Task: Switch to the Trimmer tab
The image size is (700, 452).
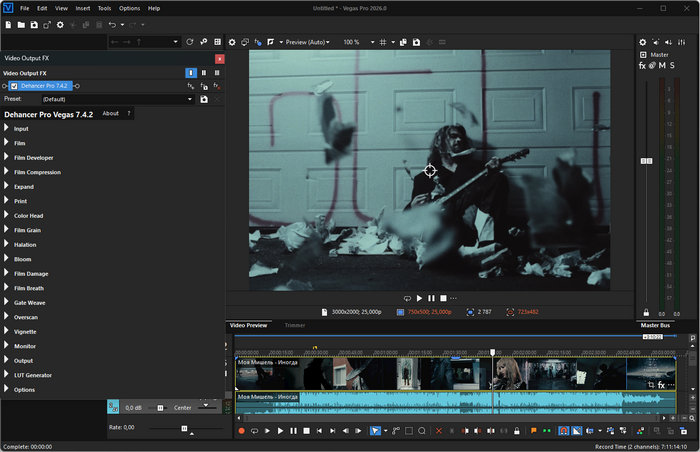Action: coord(295,326)
